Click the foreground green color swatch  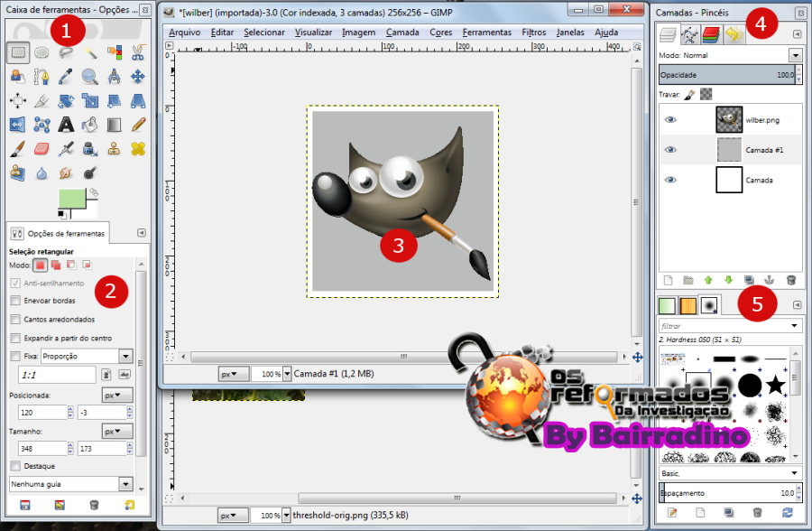[x=72, y=198]
